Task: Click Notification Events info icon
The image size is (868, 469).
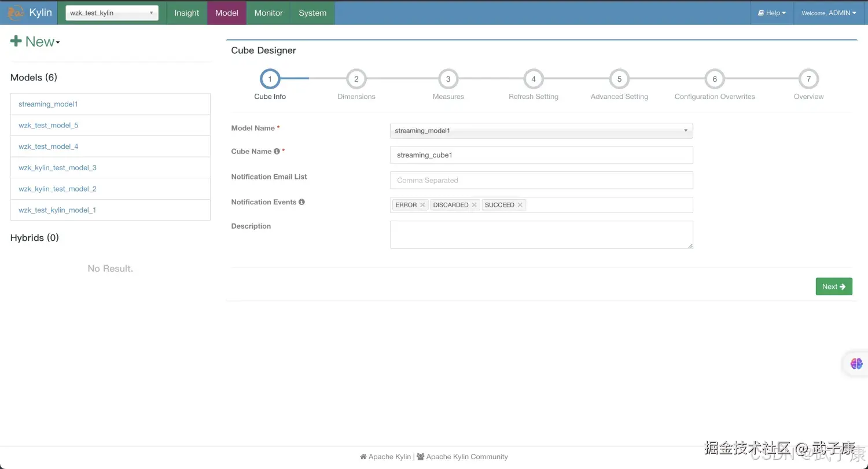Action: click(301, 202)
